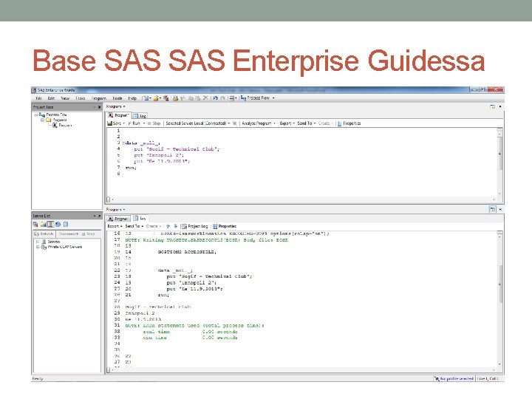Open the Process Flow dropdown arrow
Image resolution: width=532 pixels, height=399 pixels.
click(273, 98)
